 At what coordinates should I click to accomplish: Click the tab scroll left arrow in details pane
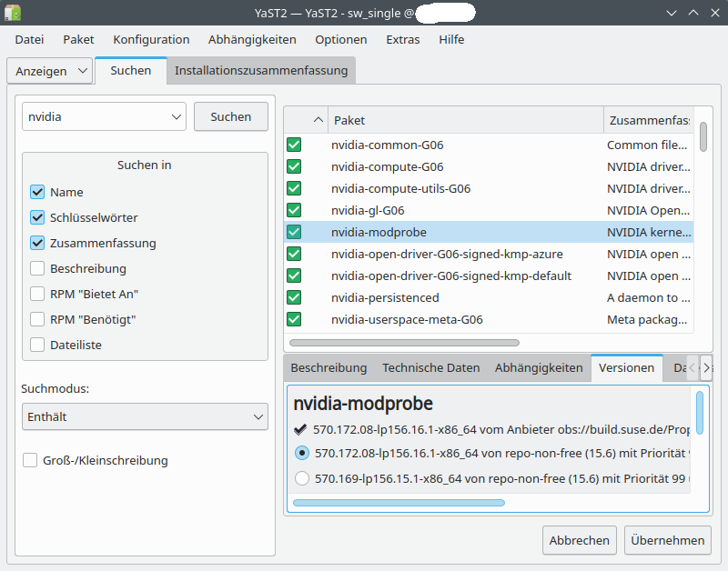(x=693, y=368)
